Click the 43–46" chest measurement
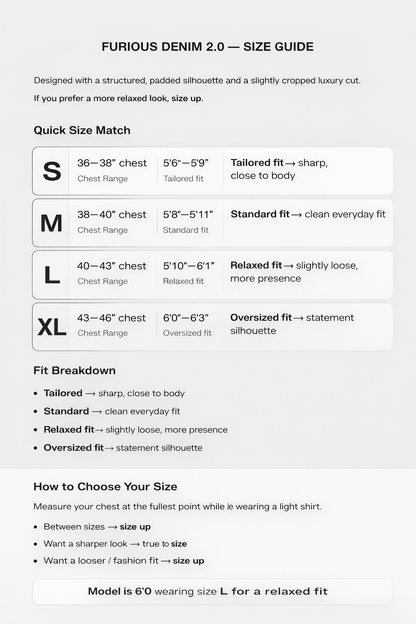Image resolution: width=416 pixels, height=624 pixels. pos(111,318)
